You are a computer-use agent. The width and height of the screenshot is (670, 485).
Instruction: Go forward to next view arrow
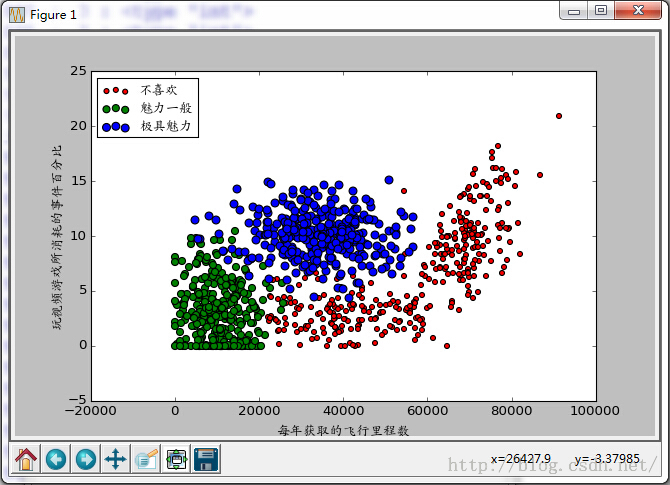tap(86, 459)
